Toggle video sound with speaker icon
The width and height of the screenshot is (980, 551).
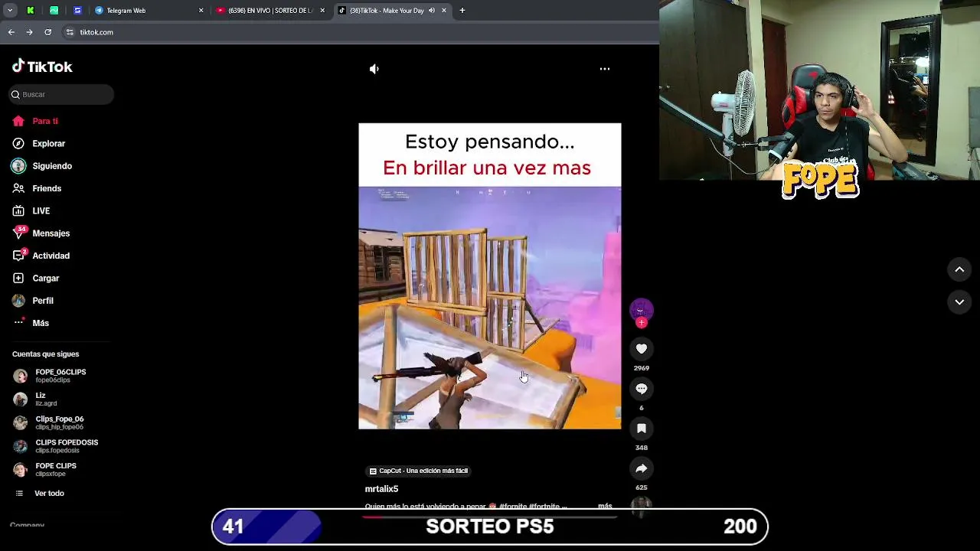coord(374,69)
